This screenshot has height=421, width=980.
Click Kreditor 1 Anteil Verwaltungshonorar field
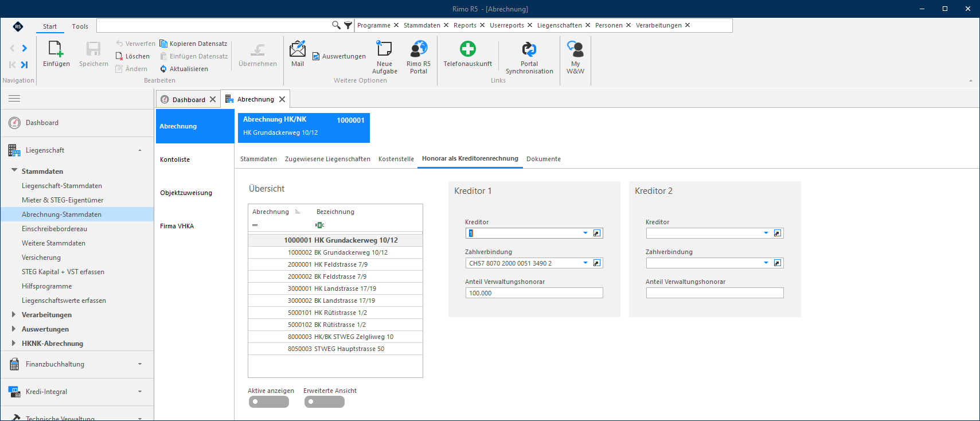tap(534, 293)
